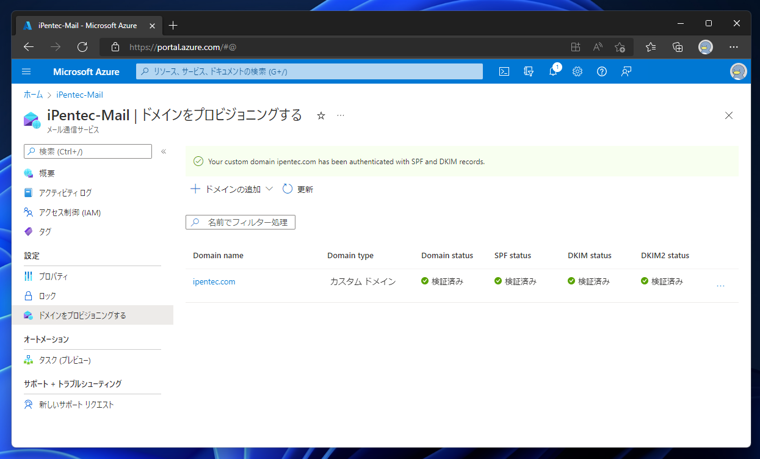Go to ホーム breadcrumb

pyautogui.click(x=33, y=95)
